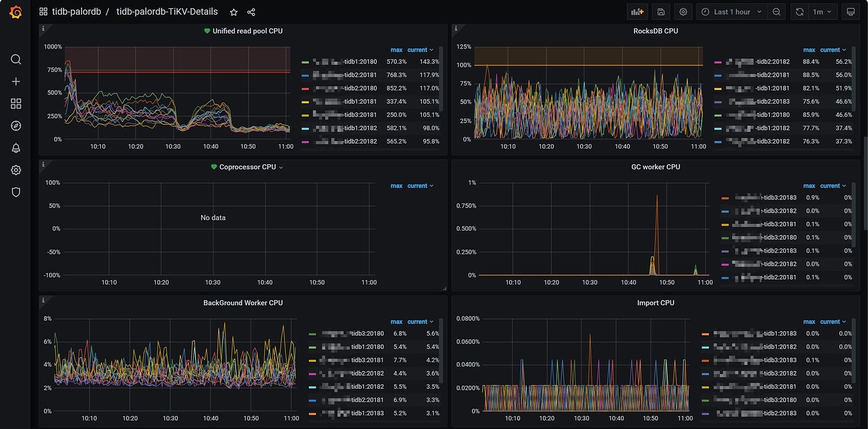This screenshot has width=868, height=429.
Task: Toggle RocksDB series with 85.9% max
Action: (757, 114)
